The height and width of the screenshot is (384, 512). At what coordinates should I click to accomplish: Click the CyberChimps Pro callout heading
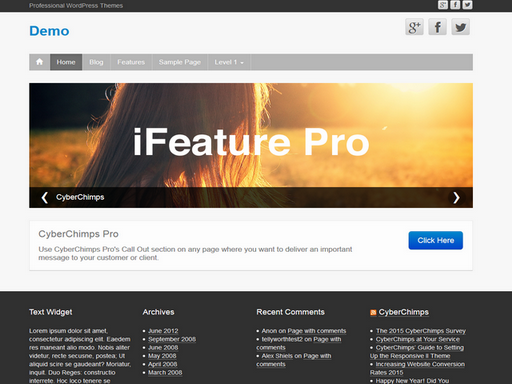point(78,234)
